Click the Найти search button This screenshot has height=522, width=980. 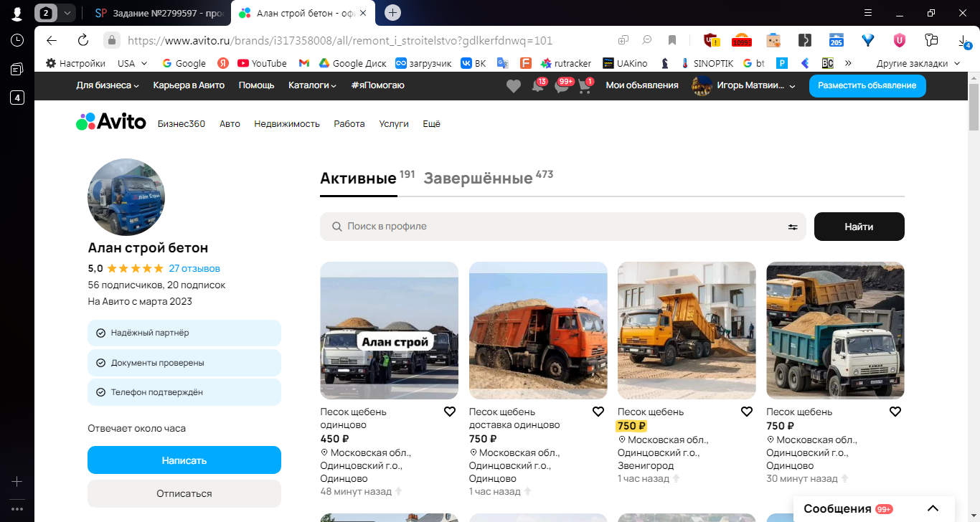tap(859, 227)
